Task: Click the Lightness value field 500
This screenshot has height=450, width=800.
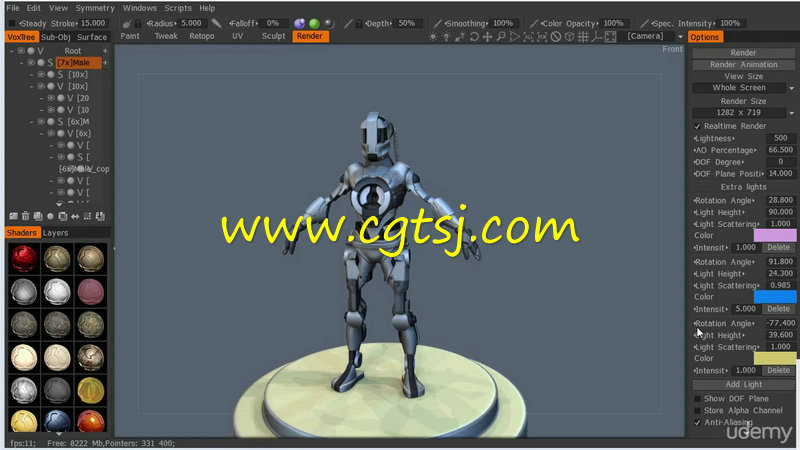Action: pos(780,138)
